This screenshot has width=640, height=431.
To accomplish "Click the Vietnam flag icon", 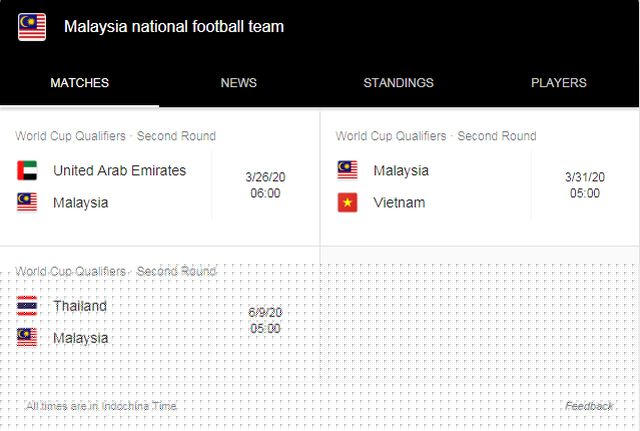I will click(347, 203).
